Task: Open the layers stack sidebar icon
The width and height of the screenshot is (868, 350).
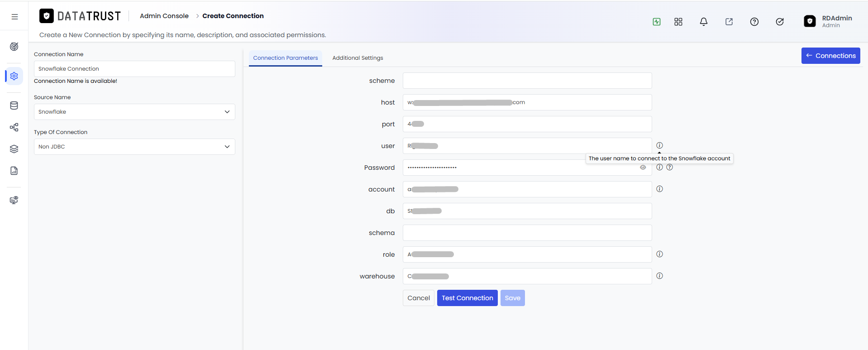Action: coord(14,149)
